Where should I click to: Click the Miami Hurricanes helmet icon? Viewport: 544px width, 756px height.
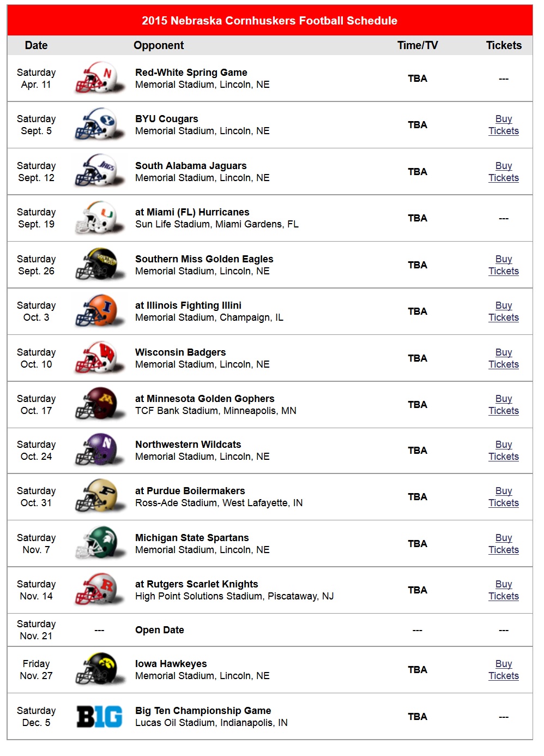pos(99,218)
